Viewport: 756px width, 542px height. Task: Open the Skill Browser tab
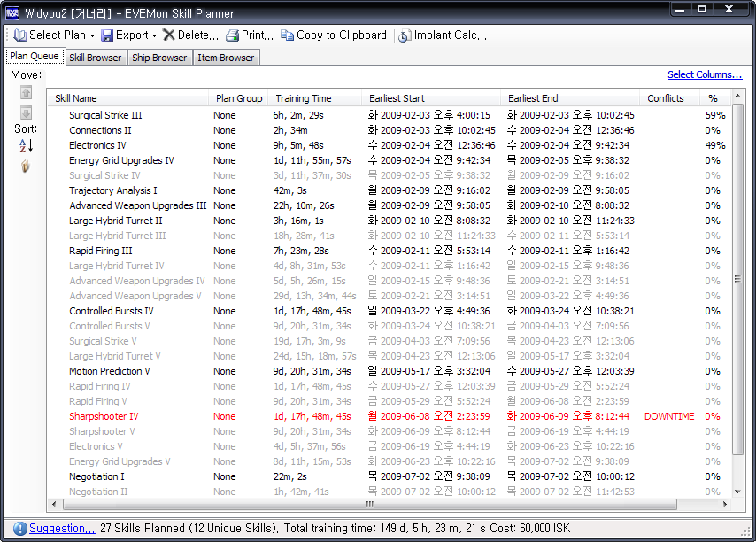[x=96, y=58]
